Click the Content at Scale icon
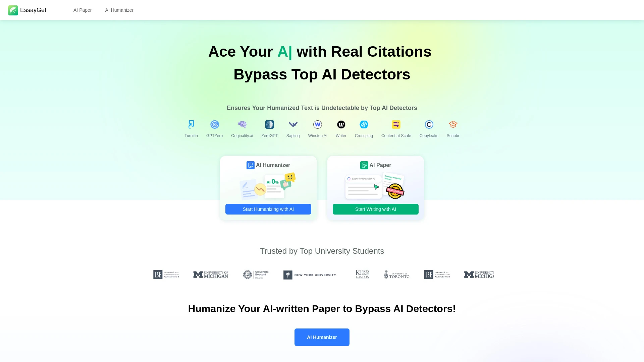The width and height of the screenshot is (644, 362). point(396,124)
